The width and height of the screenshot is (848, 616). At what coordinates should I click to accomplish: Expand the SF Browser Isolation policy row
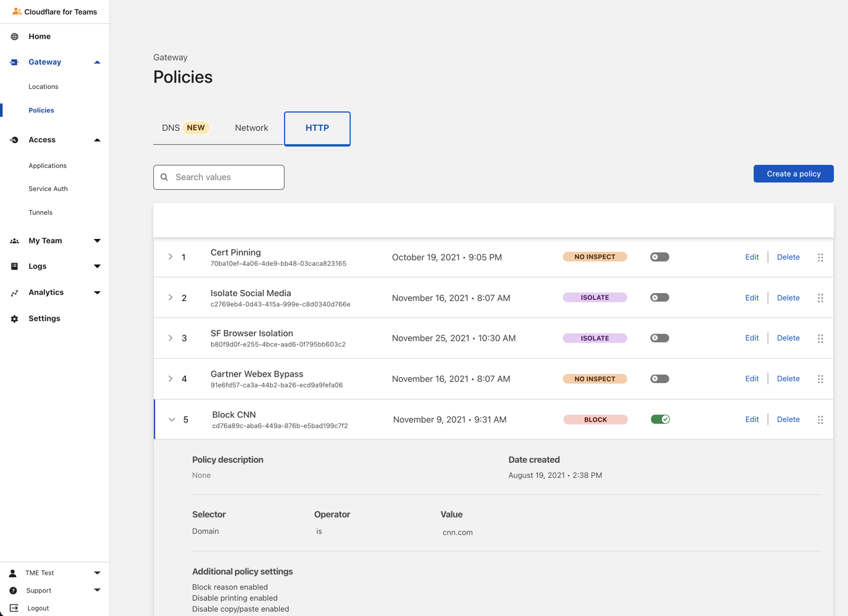coord(170,338)
